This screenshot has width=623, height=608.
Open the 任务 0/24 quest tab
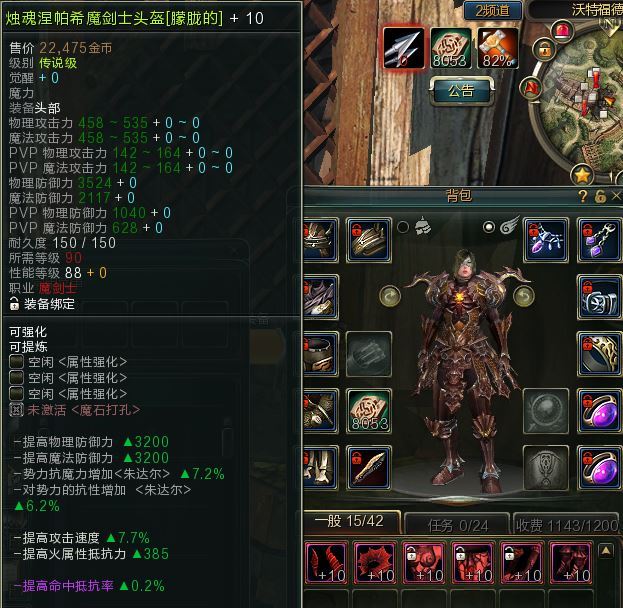coord(457,525)
